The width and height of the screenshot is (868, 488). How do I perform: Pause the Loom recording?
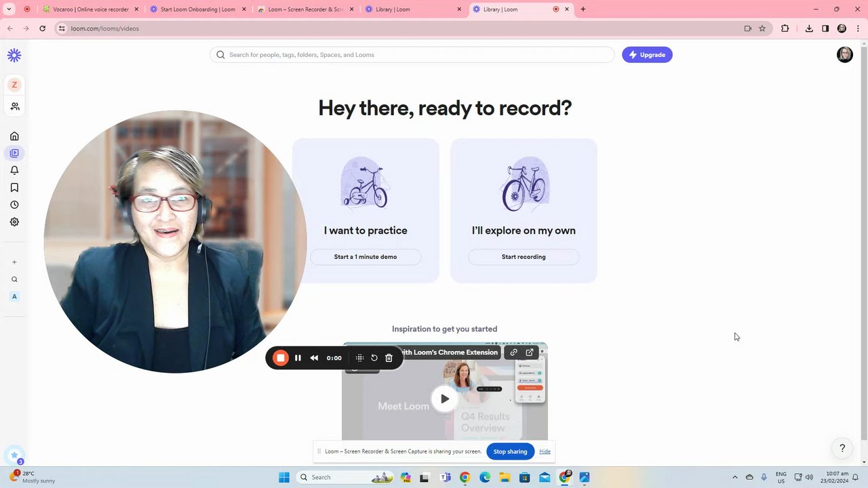[x=298, y=358]
